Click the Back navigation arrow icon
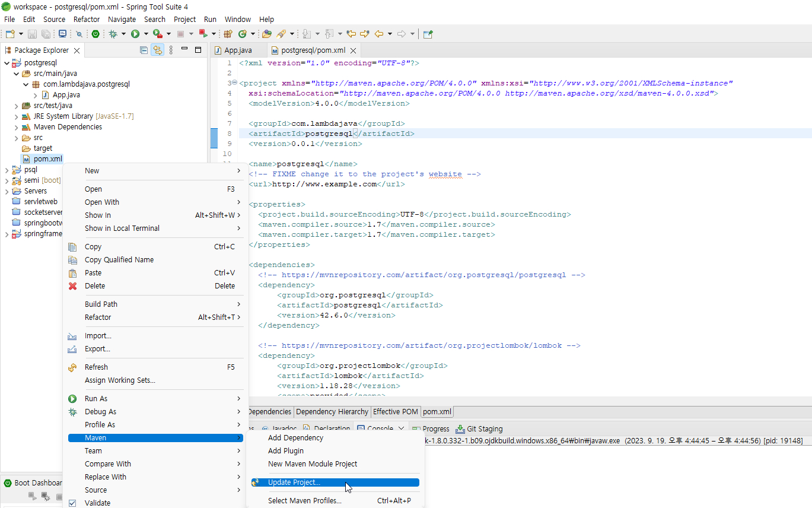 [378, 34]
